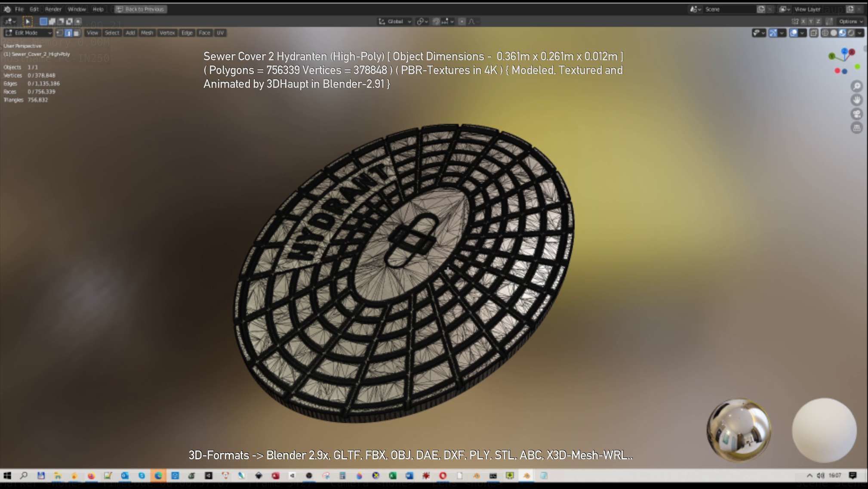868x489 pixels.
Task: Open the Mesh menu
Action: point(147,33)
